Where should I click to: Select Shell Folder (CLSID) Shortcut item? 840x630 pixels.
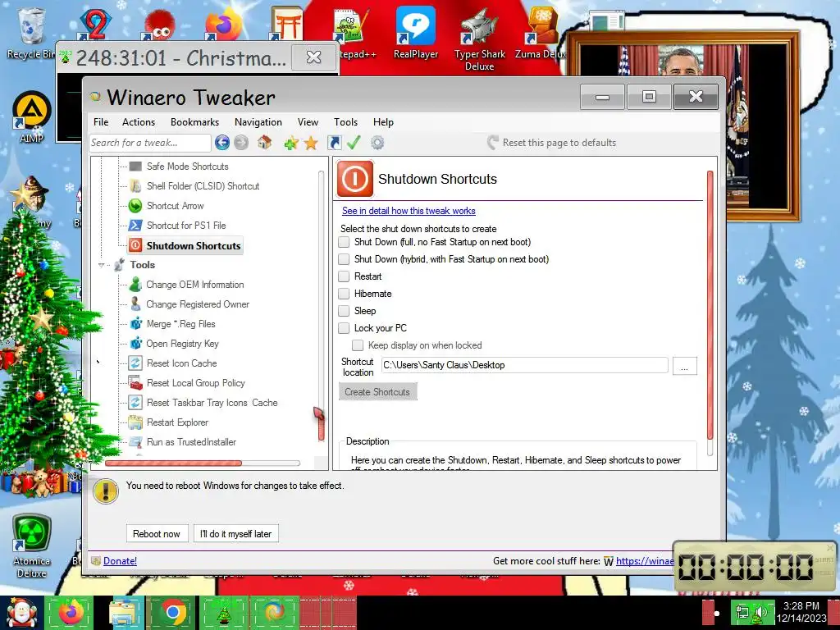[x=203, y=186]
